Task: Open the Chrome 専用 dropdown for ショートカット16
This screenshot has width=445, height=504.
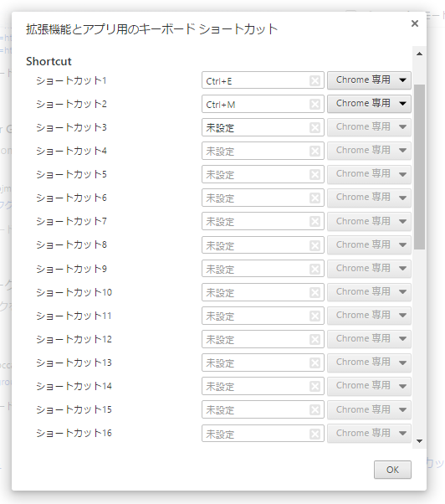Action: 369,434
